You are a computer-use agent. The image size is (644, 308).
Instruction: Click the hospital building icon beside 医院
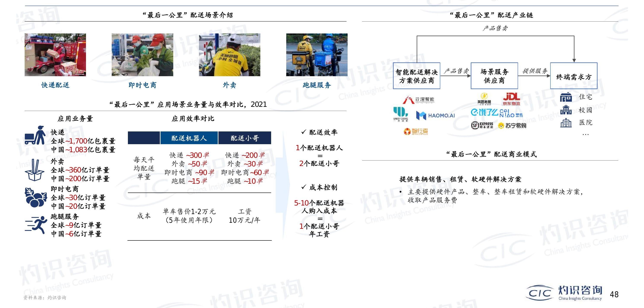pyautogui.click(x=566, y=123)
